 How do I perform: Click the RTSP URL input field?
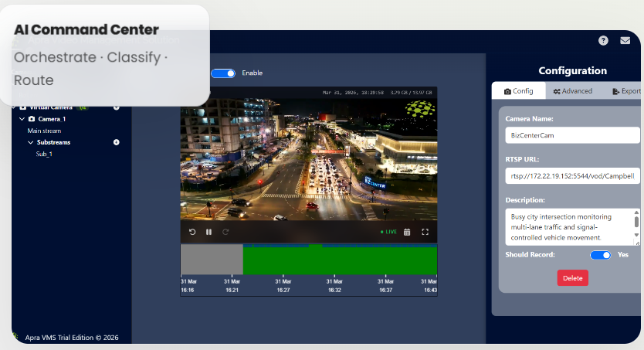(572, 176)
